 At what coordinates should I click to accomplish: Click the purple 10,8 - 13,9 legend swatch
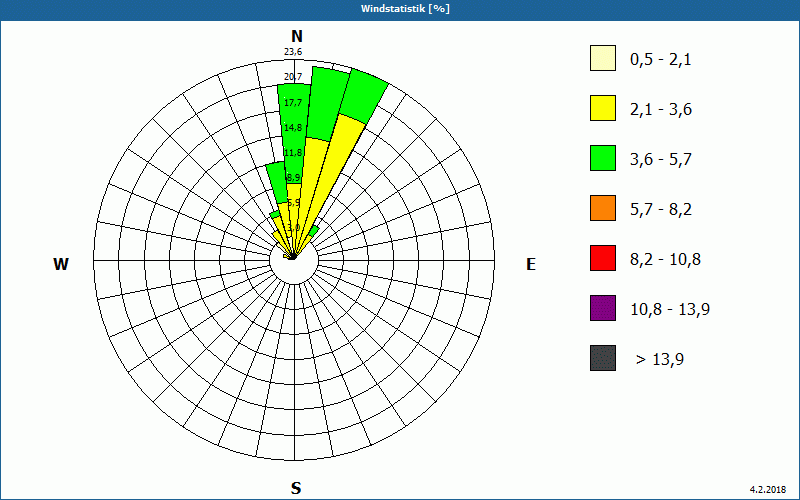[603, 308]
